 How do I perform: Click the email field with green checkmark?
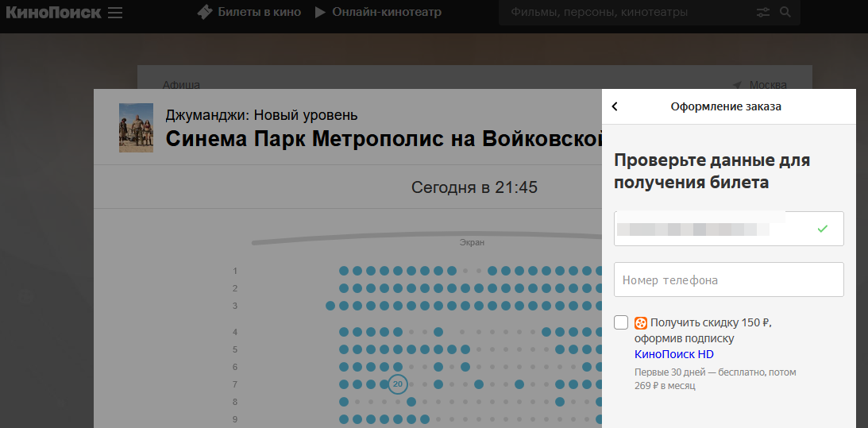(728, 229)
